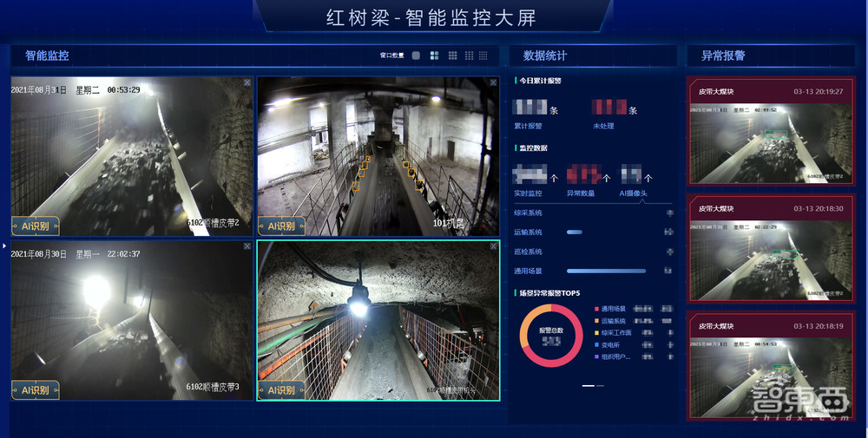Toggle AI识别 on the 101机房 feed
The width and height of the screenshot is (868, 438).
[x=281, y=226]
